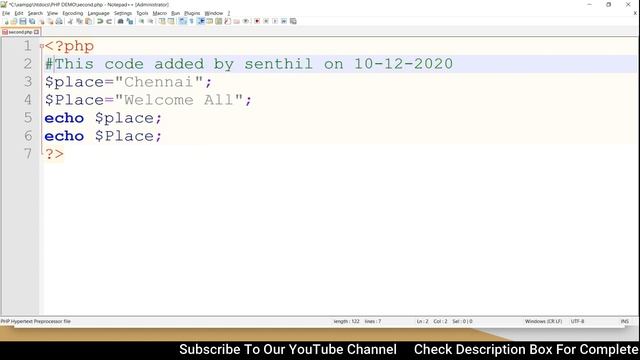Open the Encoding menu
The width and height of the screenshot is (640, 360).
(x=73, y=13)
